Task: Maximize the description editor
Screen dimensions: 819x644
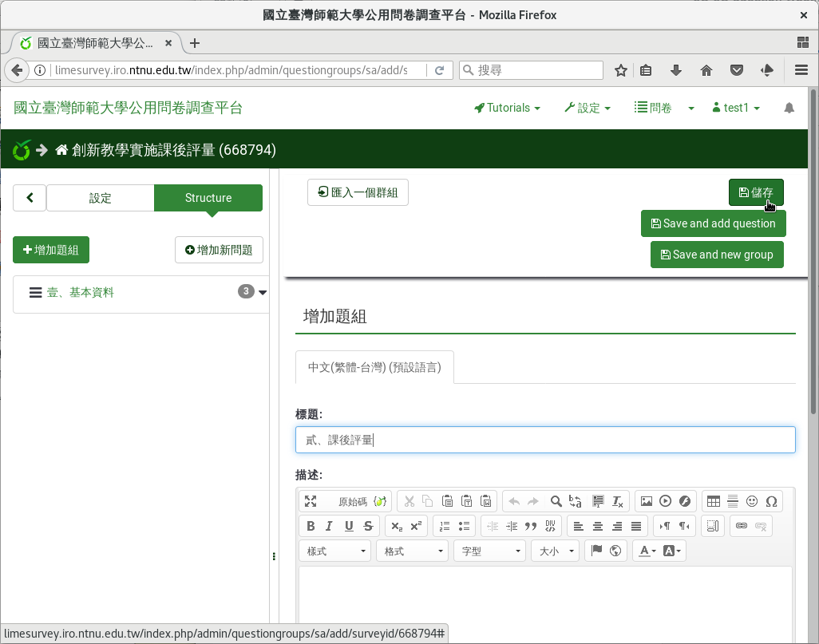Action: 311,501
